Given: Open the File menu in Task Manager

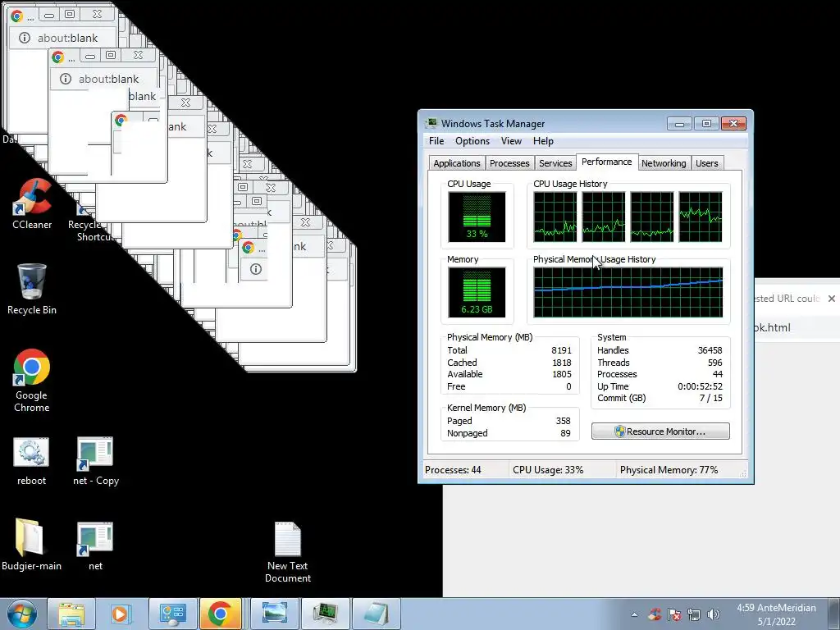Looking at the screenshot, I should (x=436, y=141).
